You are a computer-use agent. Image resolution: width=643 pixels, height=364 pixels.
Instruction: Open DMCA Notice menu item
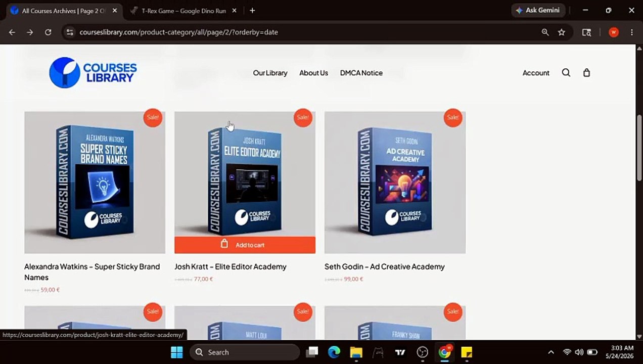tap(361, 73)
